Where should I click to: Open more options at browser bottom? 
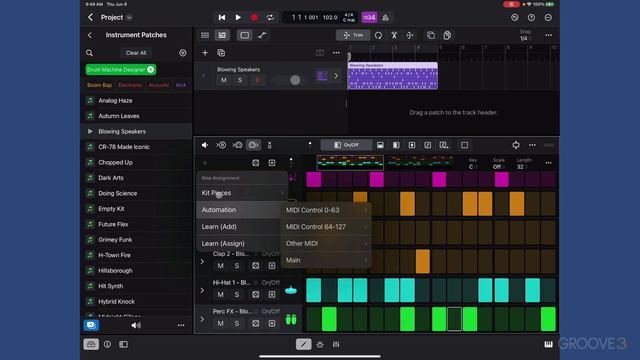coord(181,325)
